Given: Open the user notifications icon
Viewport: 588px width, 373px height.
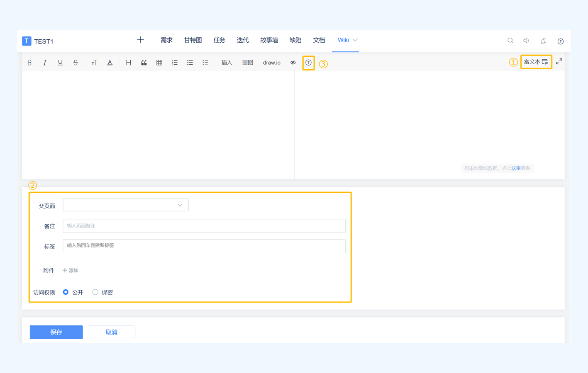Looking at the screenshot, I should (543, 41).
